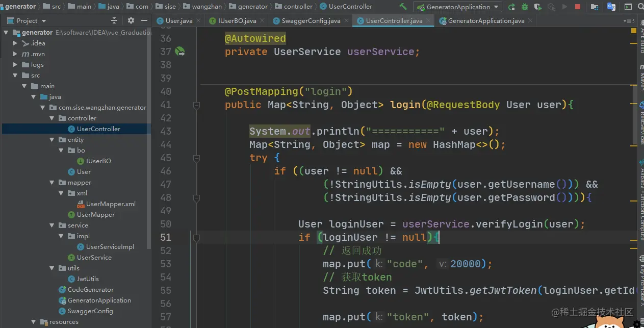Open Project panel settings gear

131,20
